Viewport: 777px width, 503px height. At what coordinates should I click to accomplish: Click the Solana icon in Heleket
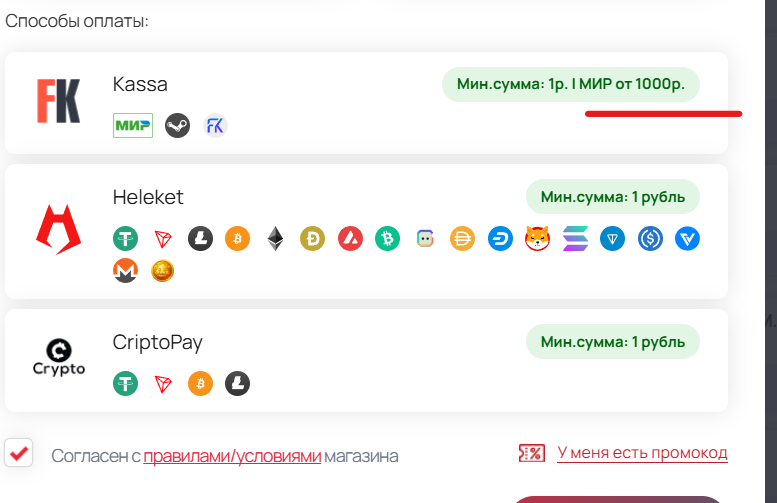tap(575, 239)
